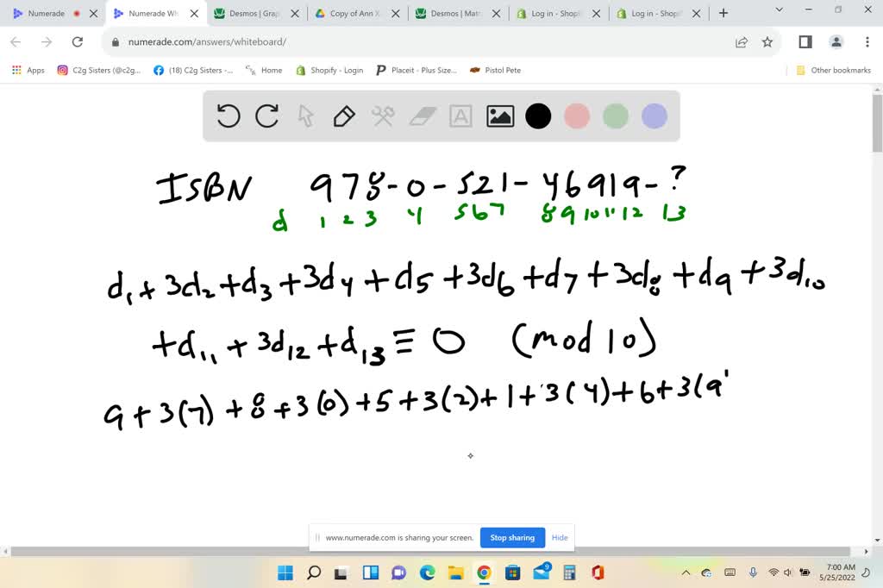Select the pointer/cursor tool
The height and width of the screenshot is (588, 883).
pos(305,115)
